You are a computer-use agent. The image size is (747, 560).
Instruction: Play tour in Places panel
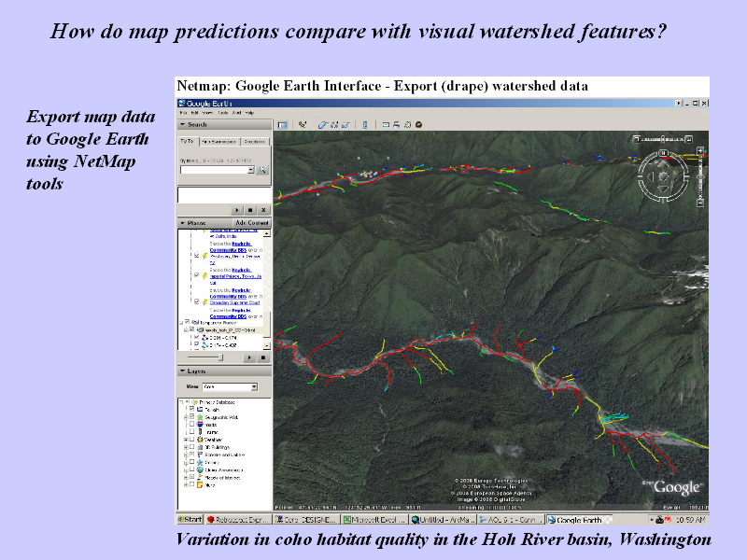(x=249, y=357)
